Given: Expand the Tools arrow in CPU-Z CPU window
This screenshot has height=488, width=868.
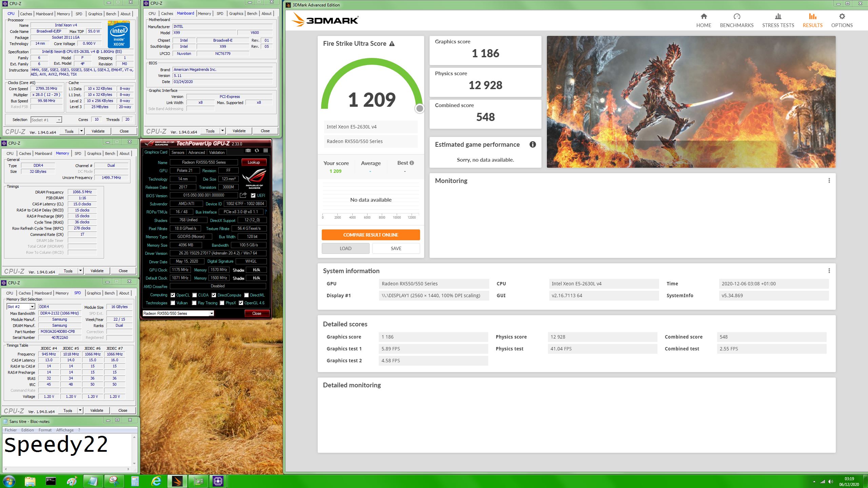Looking at the screenshot, I should point(81,131).
